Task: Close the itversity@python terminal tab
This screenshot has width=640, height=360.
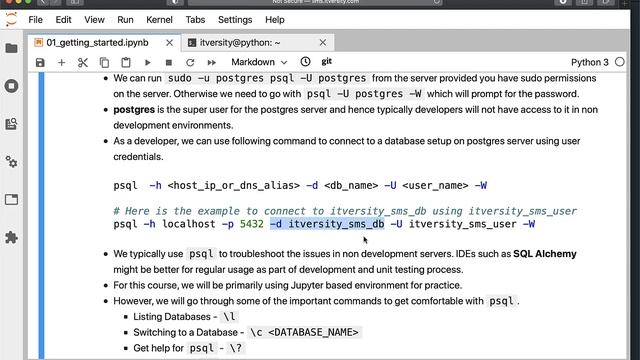Action: (323, 42)
